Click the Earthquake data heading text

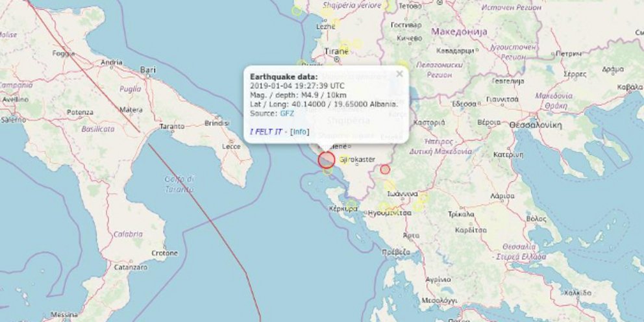(x=284, y=77)
